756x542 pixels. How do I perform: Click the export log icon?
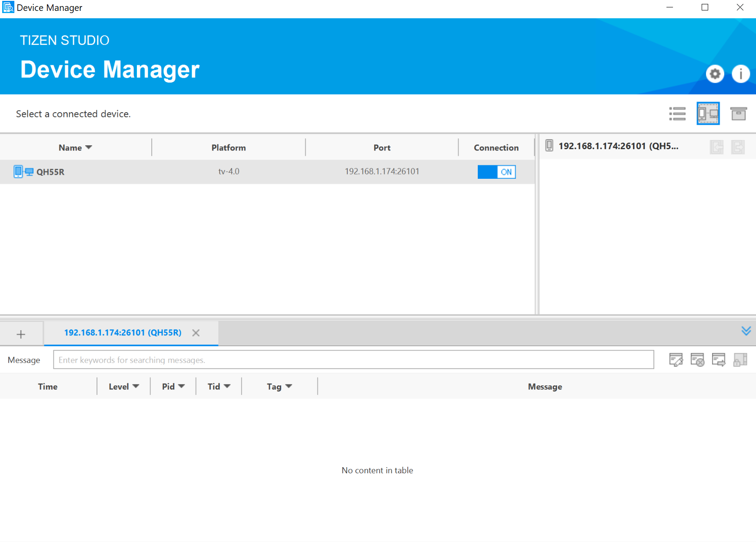point(719,360)
